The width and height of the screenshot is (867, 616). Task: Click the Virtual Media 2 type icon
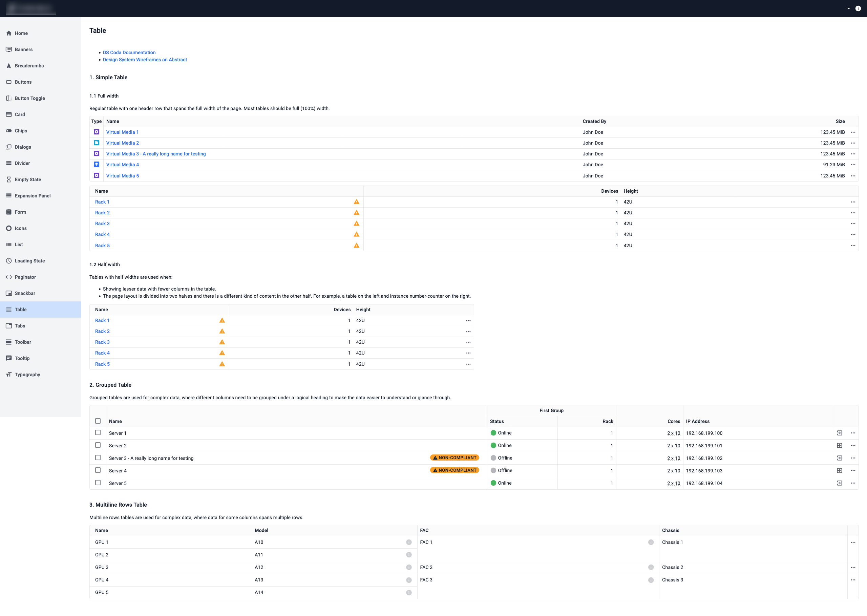coord(96,143)
